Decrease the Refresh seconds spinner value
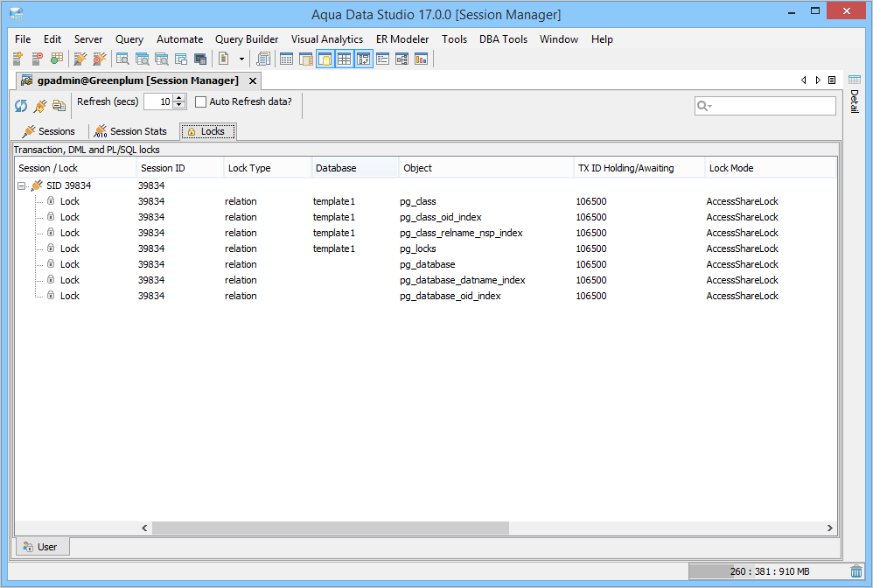 click(178, 105)
